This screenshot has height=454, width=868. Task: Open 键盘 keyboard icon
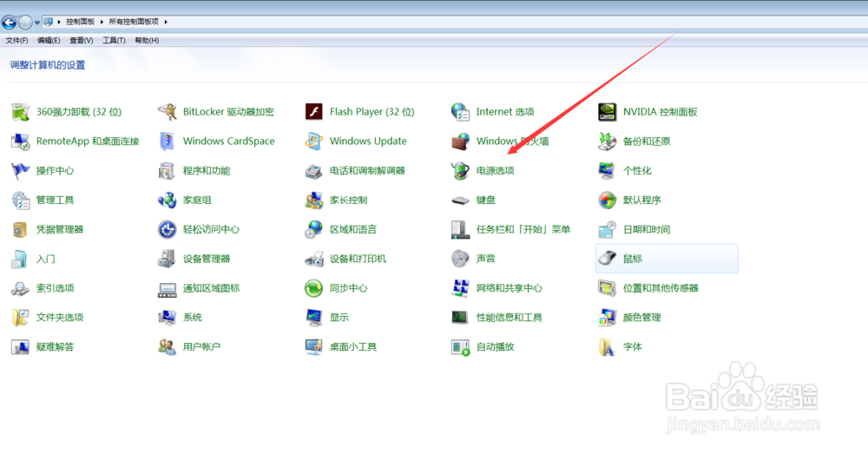[460, 200]
